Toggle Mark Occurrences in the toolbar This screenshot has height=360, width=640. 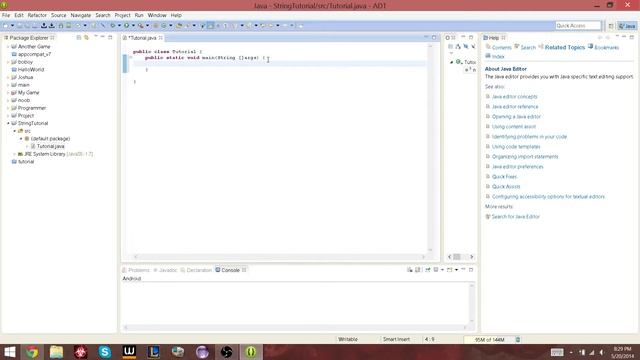(210, 25)
